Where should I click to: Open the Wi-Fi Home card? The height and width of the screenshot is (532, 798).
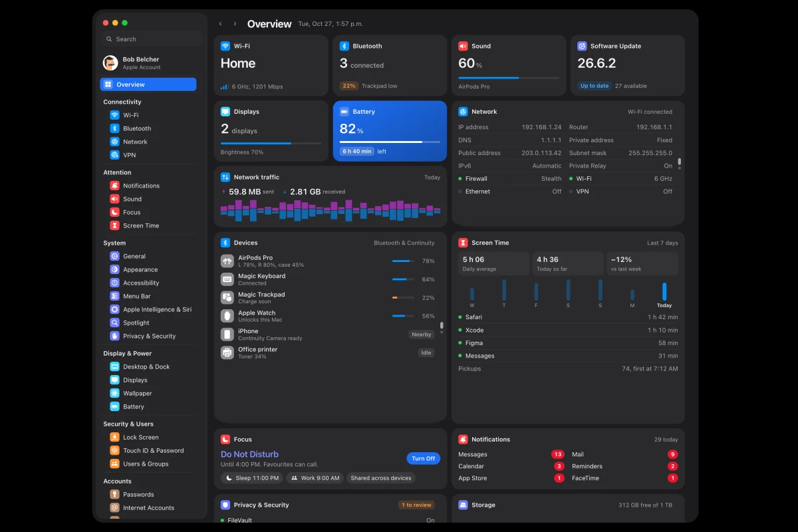[x=271, y=65]
